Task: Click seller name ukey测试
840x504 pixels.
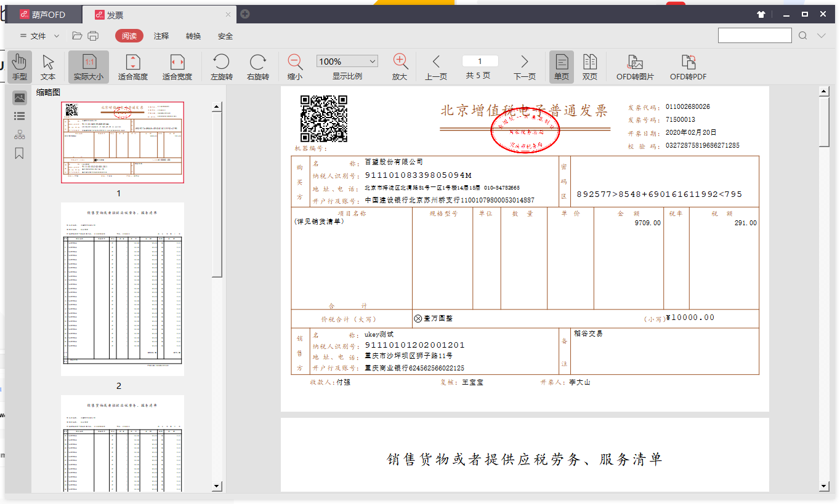Action: click(379, 334)
